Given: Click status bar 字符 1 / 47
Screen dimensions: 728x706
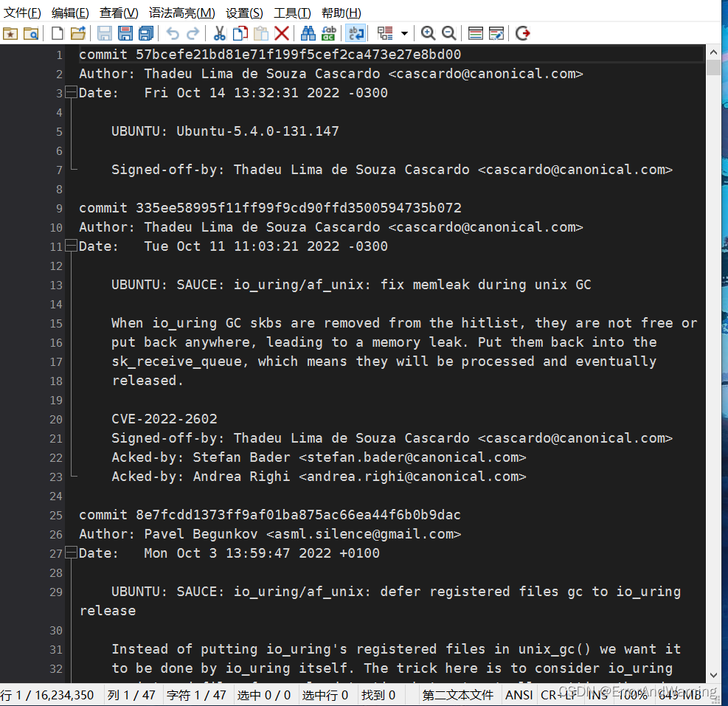Looking at the screenshot, I should (196, 695).
